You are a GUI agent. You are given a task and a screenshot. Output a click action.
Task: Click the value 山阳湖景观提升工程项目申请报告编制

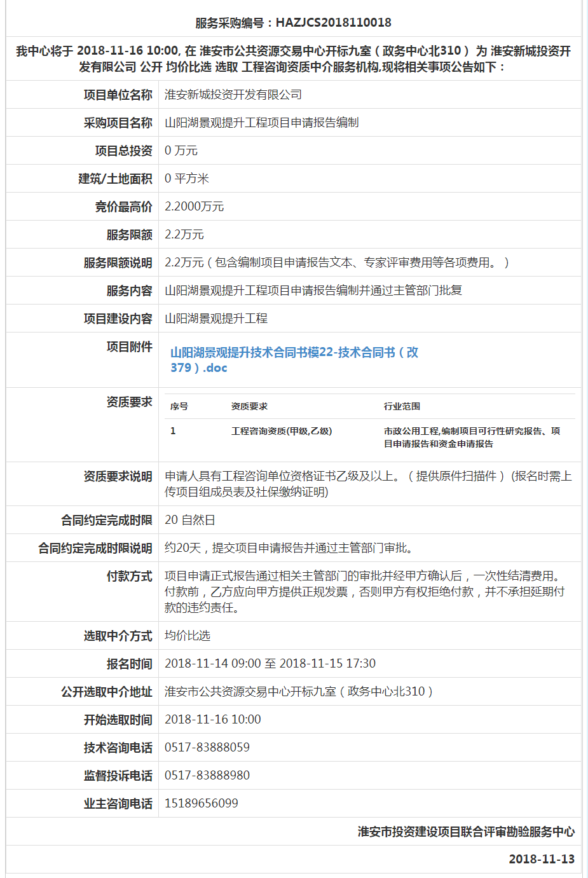pos(262,123)
